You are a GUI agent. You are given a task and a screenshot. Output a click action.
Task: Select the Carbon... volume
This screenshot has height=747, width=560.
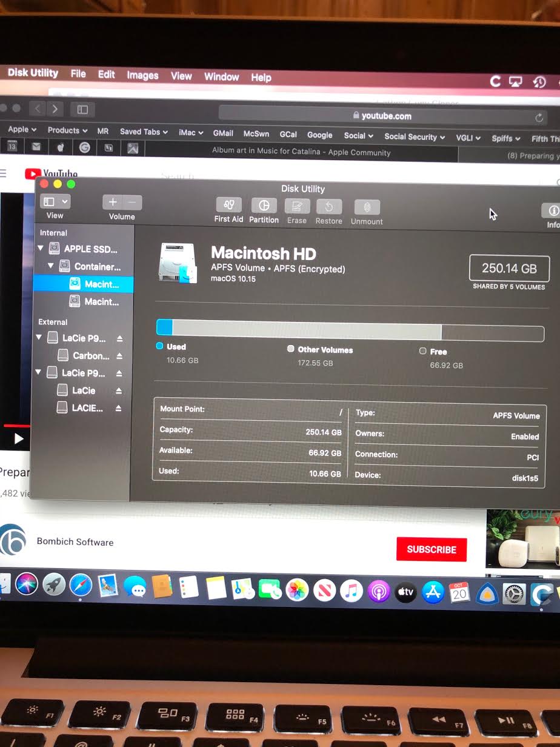point(84,355)
